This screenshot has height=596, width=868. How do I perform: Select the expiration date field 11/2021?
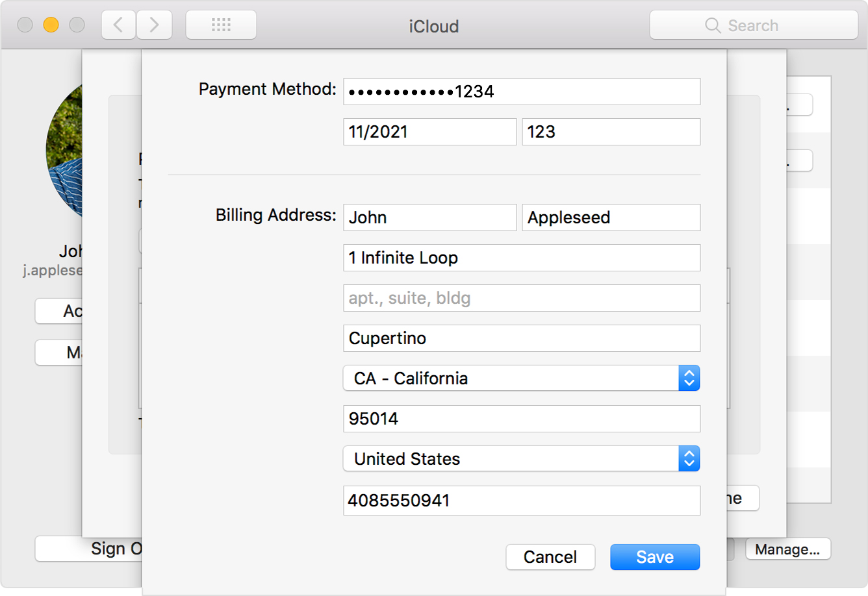point(429,132)
